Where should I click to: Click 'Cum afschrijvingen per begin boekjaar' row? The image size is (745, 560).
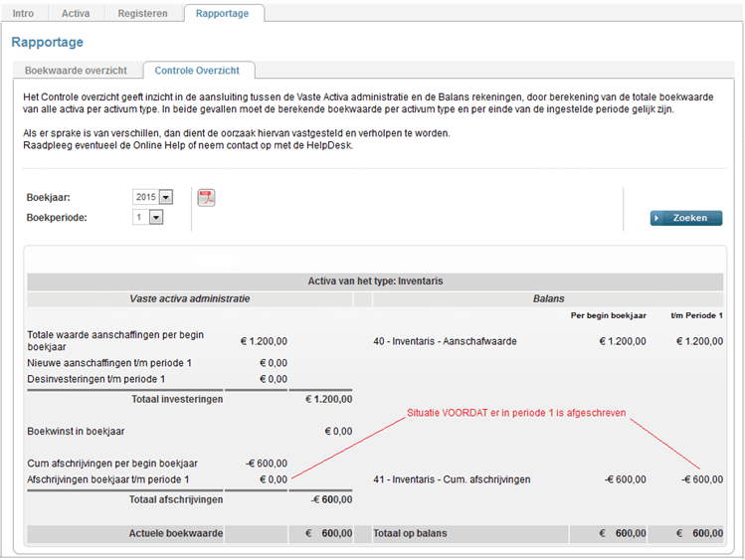(157, 464)
